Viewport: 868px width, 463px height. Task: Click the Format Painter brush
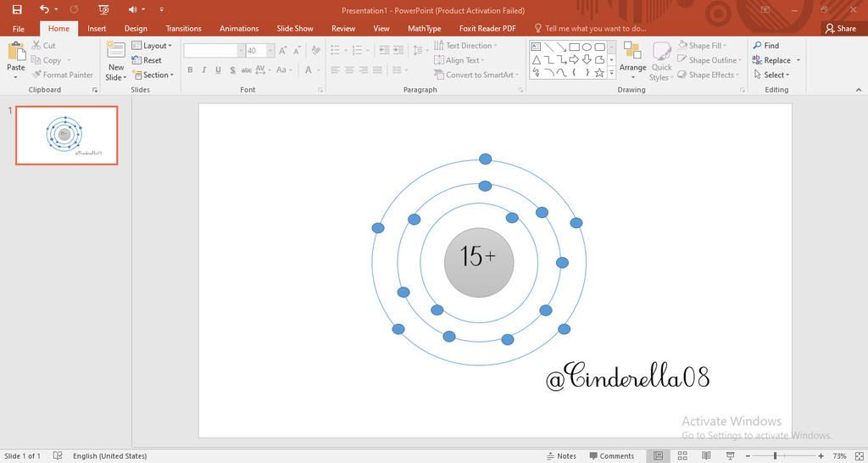(62, 75)
